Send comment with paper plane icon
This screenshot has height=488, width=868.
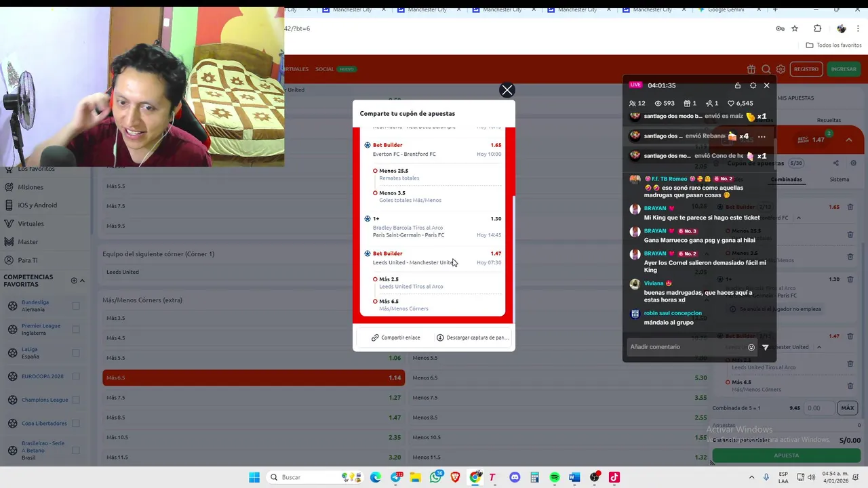tap(766, 347)
